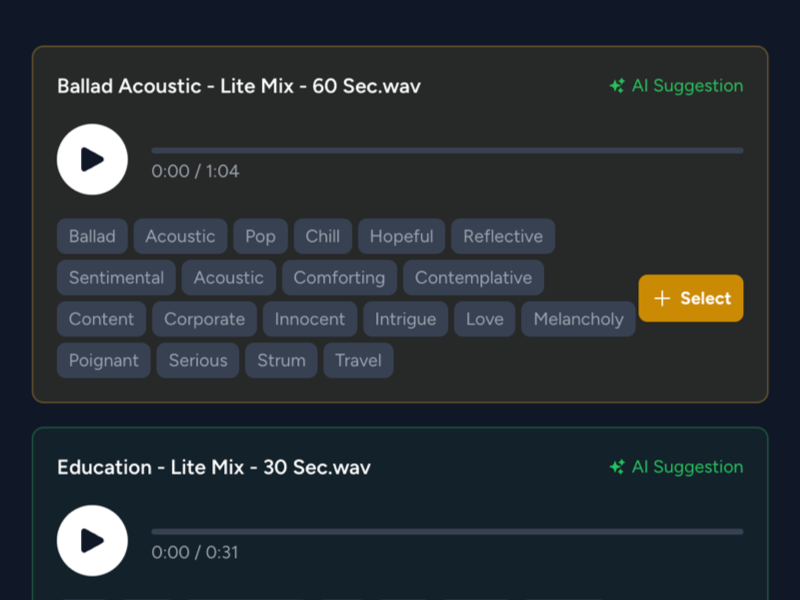Viewport: 800px width, 600px height.
Task: Open the Education - Lite Mix - 30 Sec.wav title
Action: pyautogui.click(x=214, y=467)
